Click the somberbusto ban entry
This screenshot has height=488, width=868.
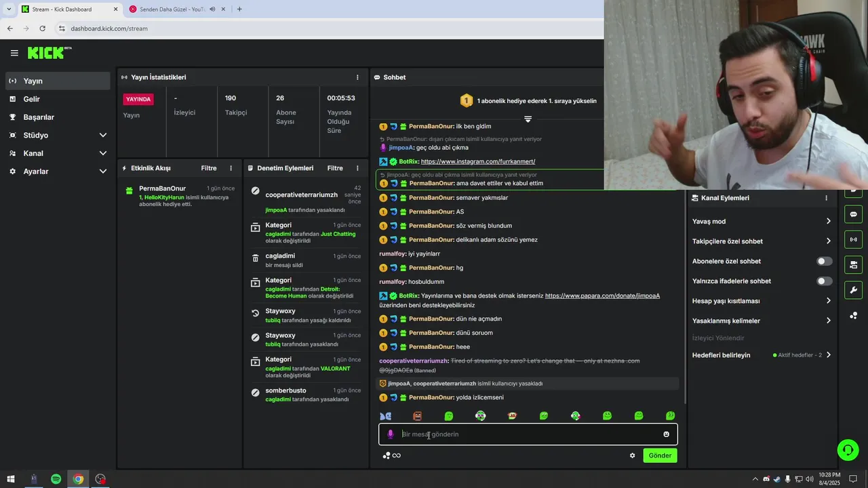tap(305, 394)
